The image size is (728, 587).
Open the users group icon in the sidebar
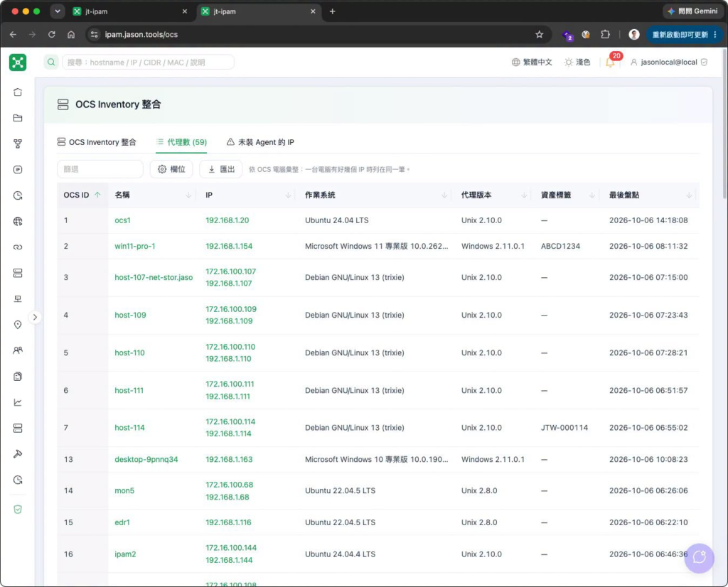click(x=18, y=350)
